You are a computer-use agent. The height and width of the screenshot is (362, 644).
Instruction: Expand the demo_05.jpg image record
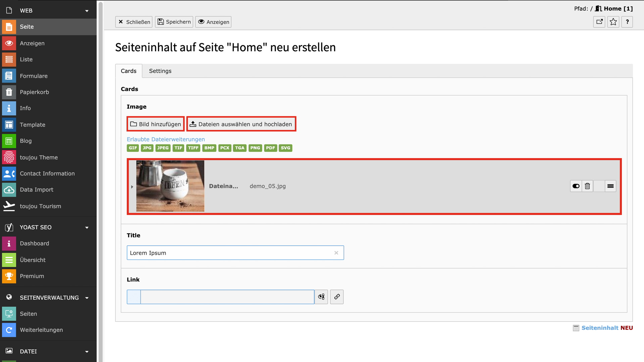[x=132, y=187]
